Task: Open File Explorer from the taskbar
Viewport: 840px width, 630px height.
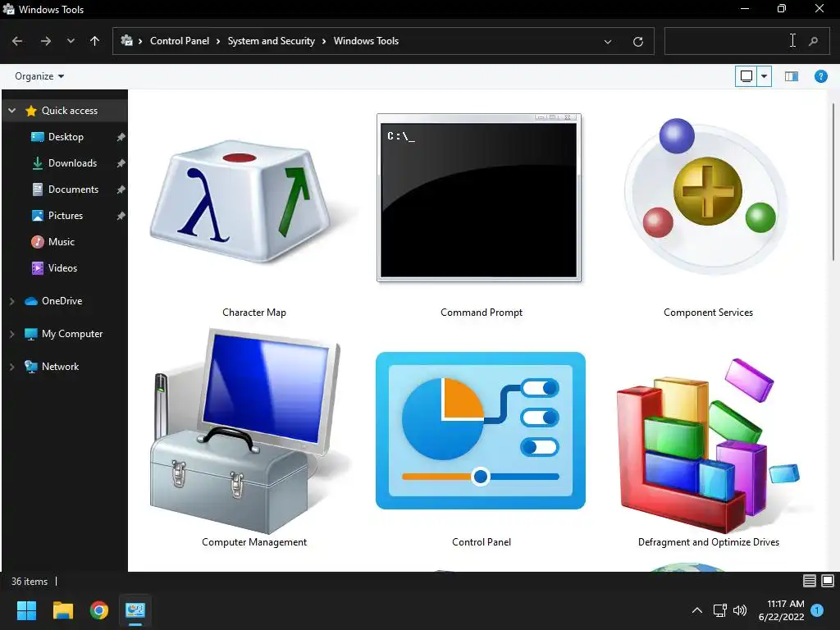Action: click(62, 610)
